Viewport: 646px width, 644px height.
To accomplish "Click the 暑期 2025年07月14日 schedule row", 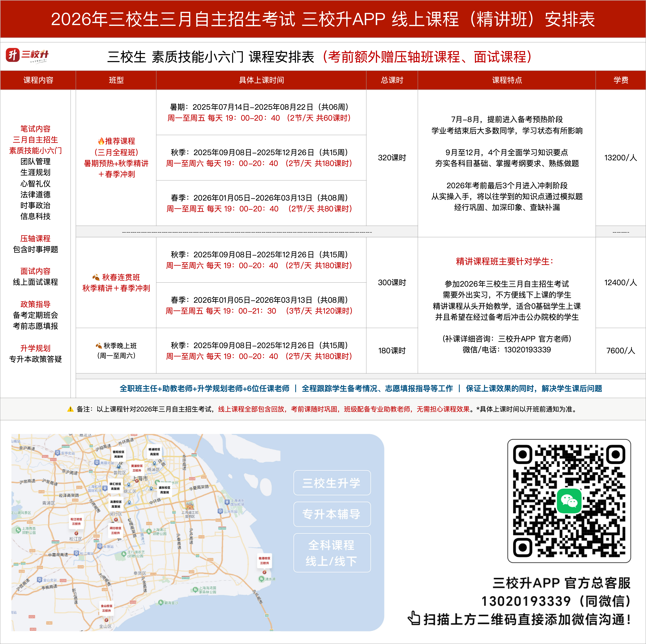I will pos(261,113).
